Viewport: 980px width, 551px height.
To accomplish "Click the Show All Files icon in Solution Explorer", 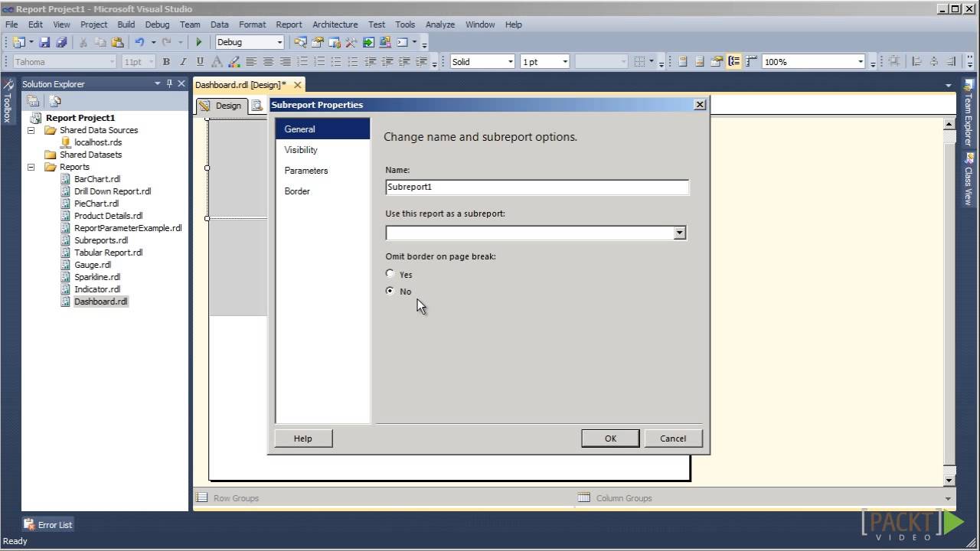I will click(55, 101).
